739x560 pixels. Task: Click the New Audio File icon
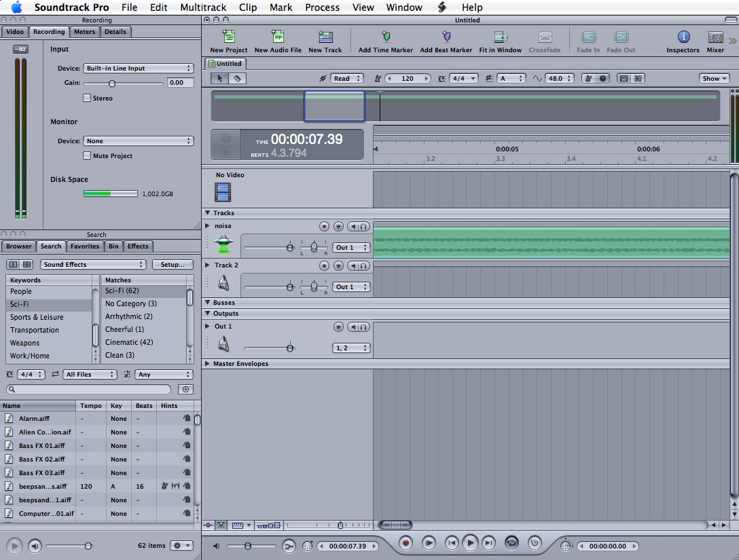(x=278, y=37)
